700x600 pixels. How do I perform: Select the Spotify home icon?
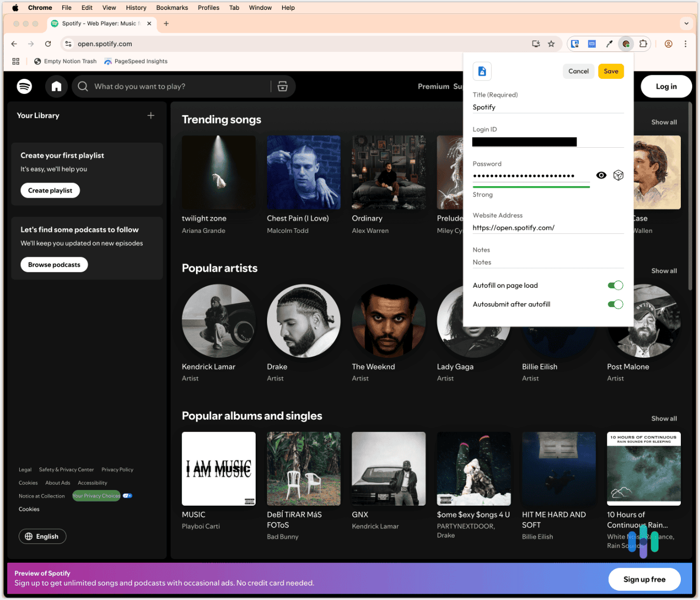click(57, 86)
